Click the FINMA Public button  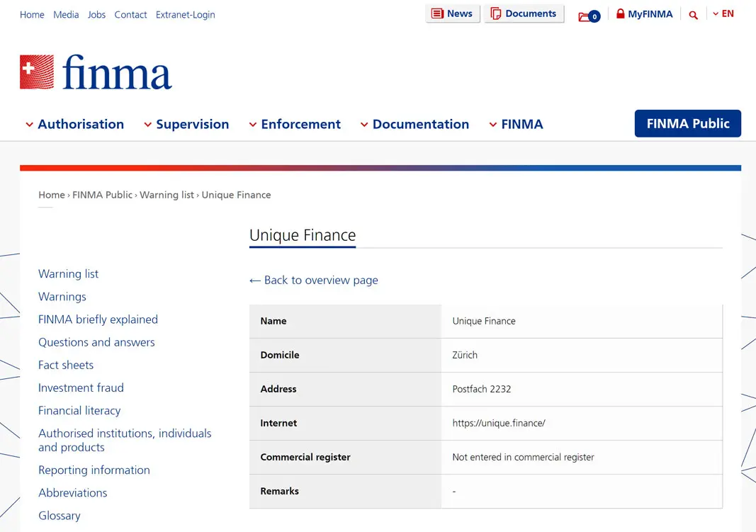(x=687, y=123)
